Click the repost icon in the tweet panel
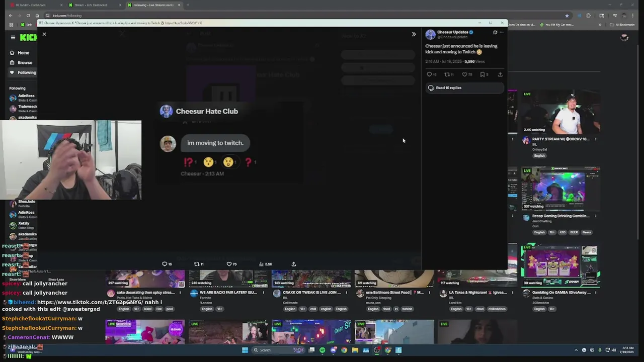 [x=447, y=74]
